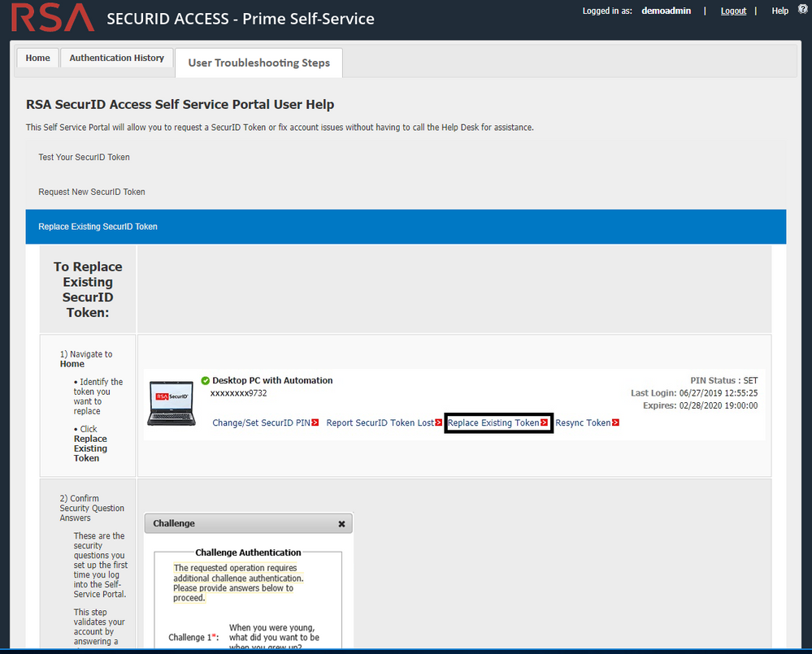The image size is (812, 654).
Task: Open Change/Set SecurID PIN
Action: coord(261,422)
